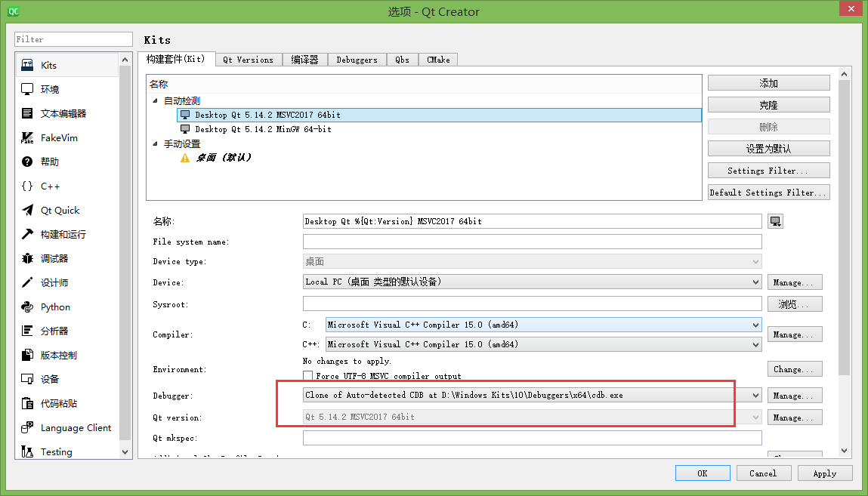The height and width of the screenshot is (496, 868).
Task: Click the Qt mkspec input field
Action: click(532, 438)
